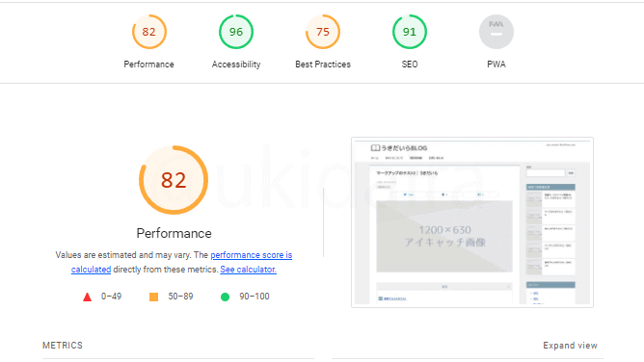Click 'Values are estimated and may vary' text
Viewport: 644px width, 362px height.
tap(123, 255)
